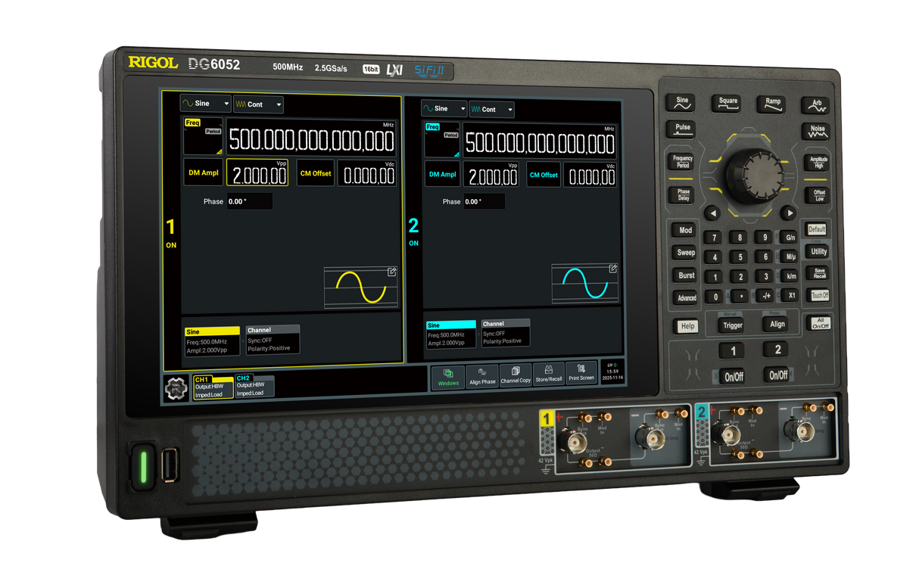Switch the channel 2 Freq/Period selector
Image resolution: width=919 pixels, height=588 pixels.
[442, 140]
